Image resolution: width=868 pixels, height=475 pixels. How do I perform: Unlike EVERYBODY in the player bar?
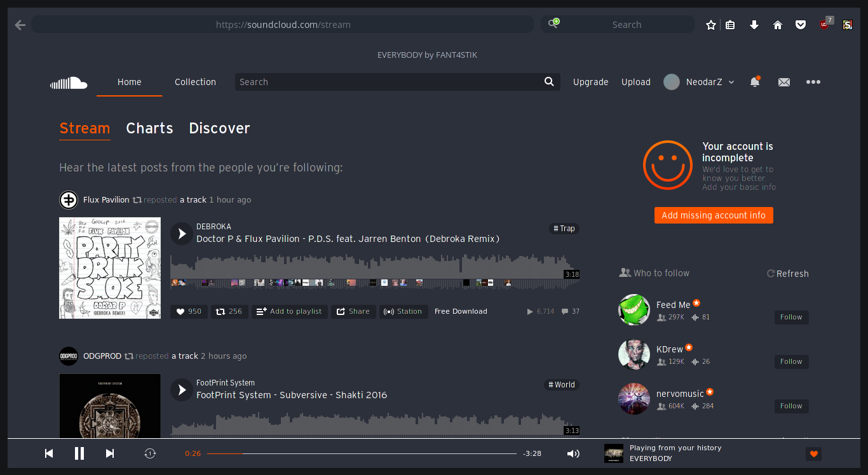point(813,453)
